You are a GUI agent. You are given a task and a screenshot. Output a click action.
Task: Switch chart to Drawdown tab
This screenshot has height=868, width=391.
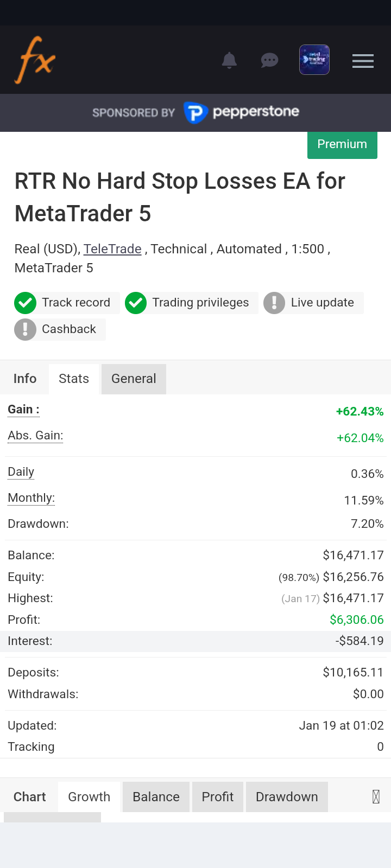(287, 797)
